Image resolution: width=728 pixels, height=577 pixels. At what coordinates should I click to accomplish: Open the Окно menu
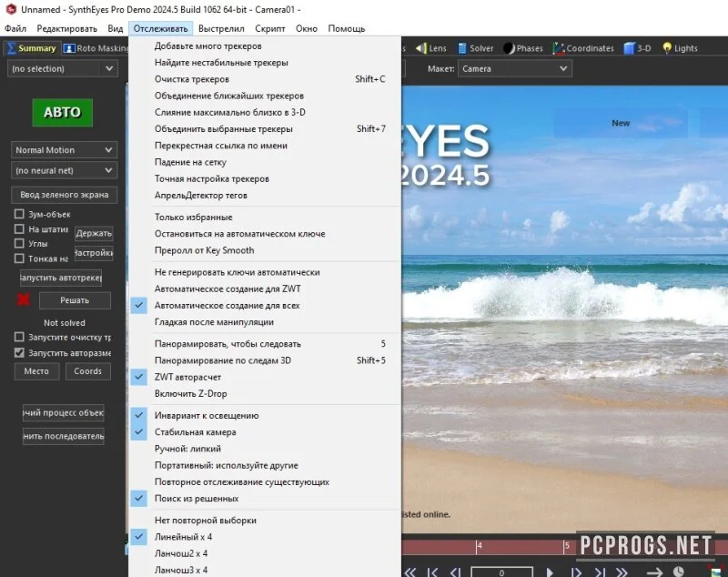click(x=307, y=29)
